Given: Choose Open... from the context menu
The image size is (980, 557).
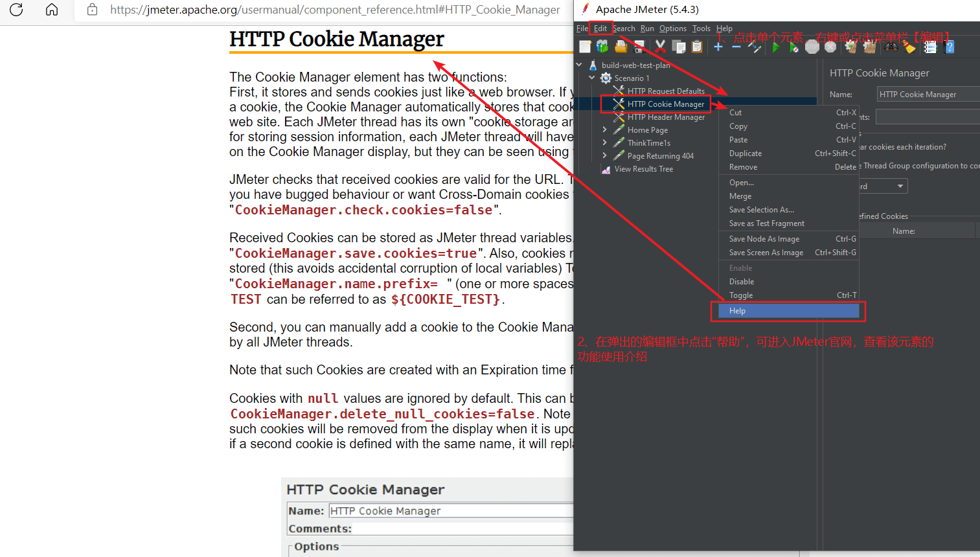Looking at the screenshot, I should (789, 183).
